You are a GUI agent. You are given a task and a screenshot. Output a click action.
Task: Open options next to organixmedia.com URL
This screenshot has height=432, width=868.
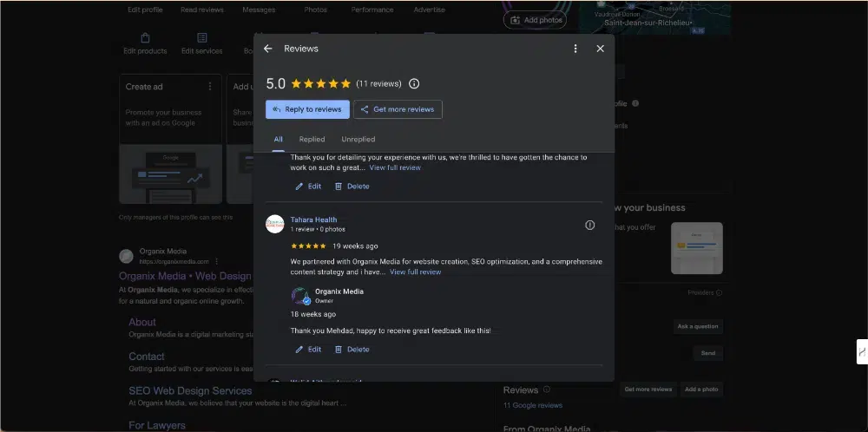coord(216,262)
